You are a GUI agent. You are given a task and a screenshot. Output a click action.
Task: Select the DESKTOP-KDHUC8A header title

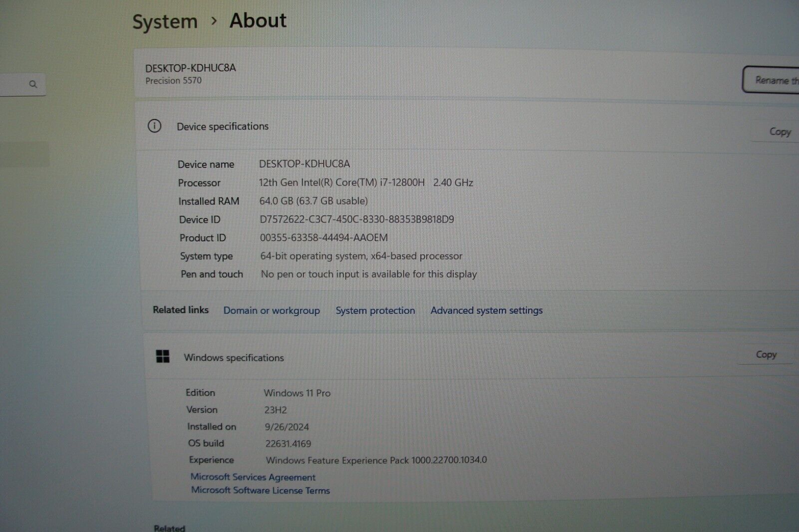(190, 68)
